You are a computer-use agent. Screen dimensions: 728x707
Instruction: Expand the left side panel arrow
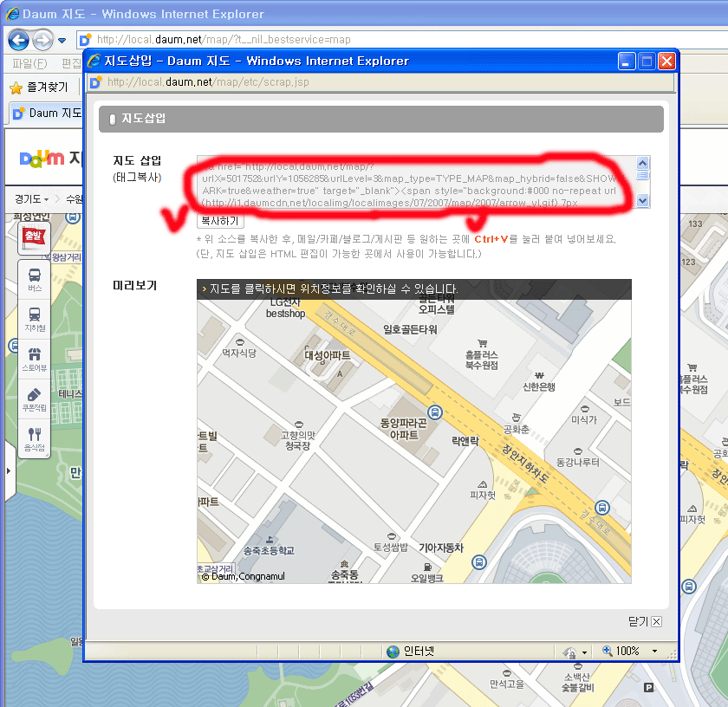[x=9, y=470]
